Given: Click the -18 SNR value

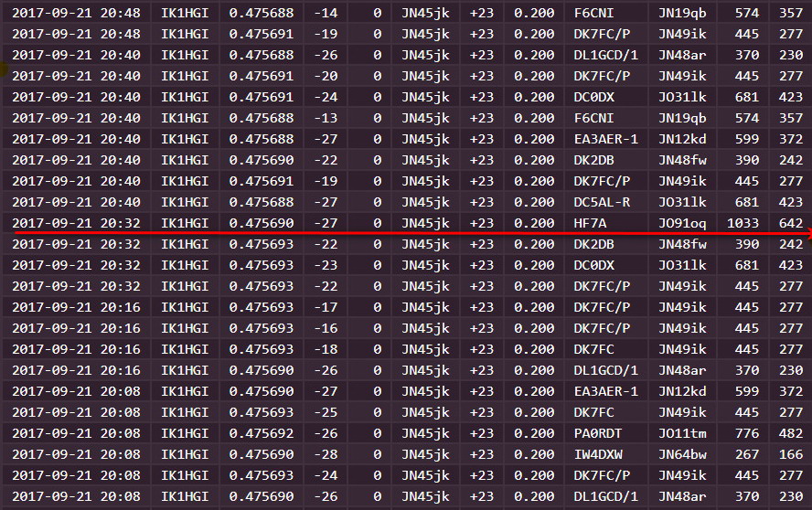Looking at the screenshot, I should [x=326, y=349].
